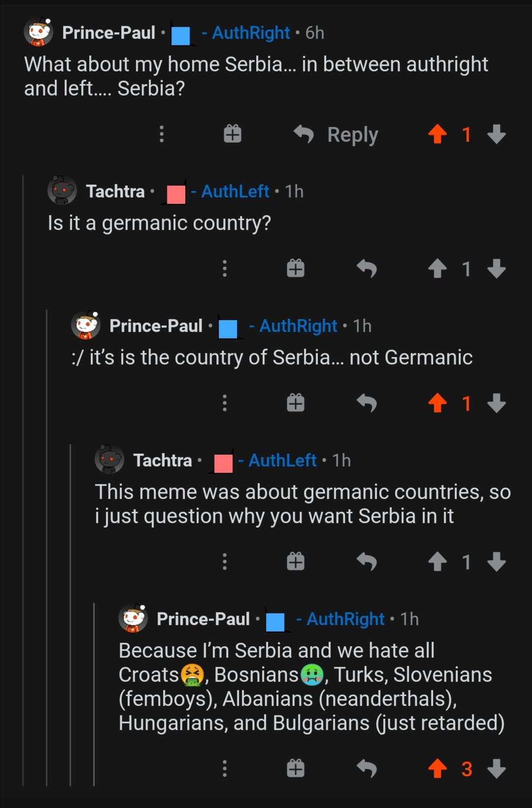Click the reply arrow on the 'not Germanic' comment
The height and width of the screenshot is (808, 532).
(x=367, y=403)
